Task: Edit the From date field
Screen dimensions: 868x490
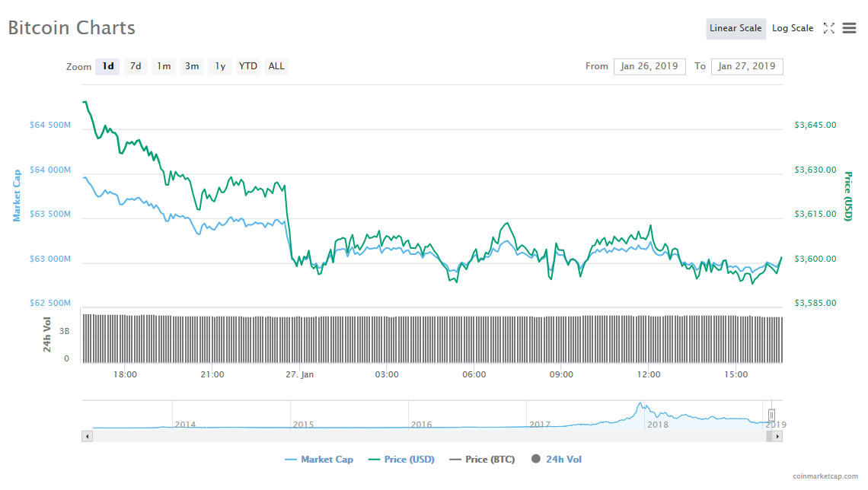Action: point(649,66)
